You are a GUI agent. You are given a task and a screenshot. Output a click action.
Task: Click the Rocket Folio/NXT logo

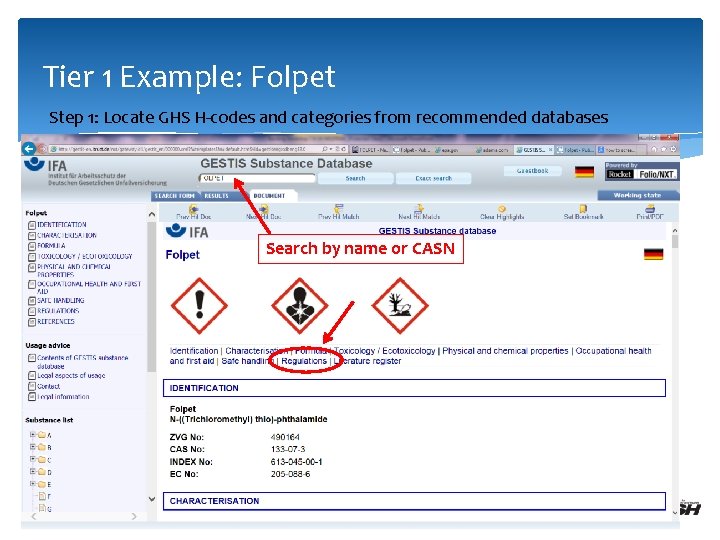(x=641, y=174)
